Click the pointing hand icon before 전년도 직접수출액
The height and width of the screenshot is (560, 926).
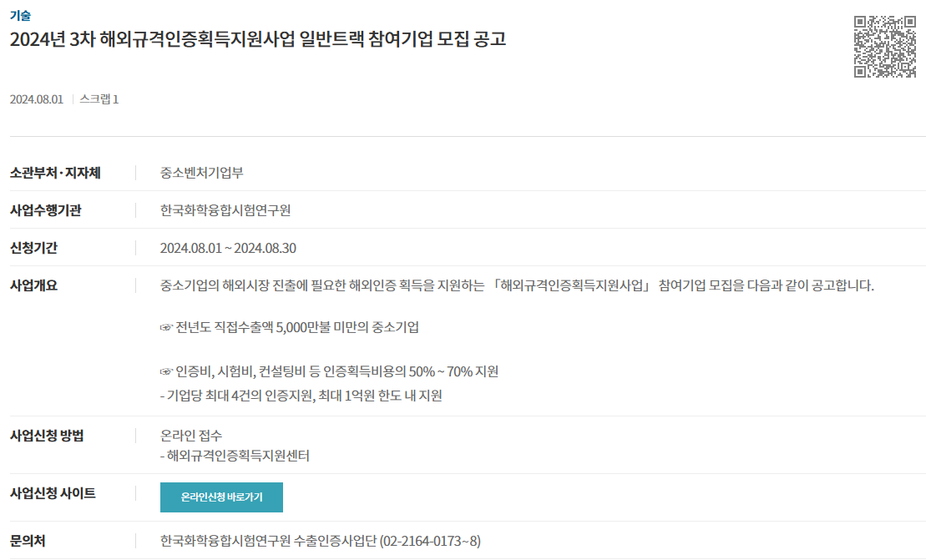tap(166, 327)
